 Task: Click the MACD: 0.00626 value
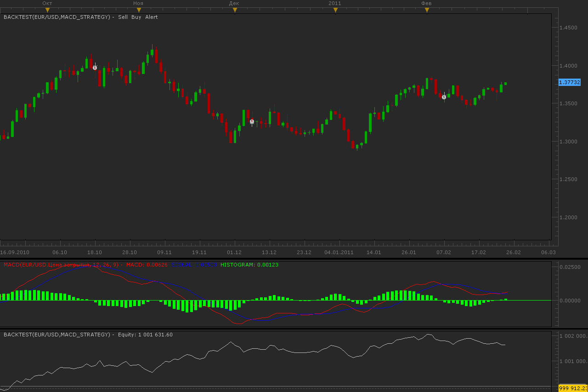coord(147,265)
